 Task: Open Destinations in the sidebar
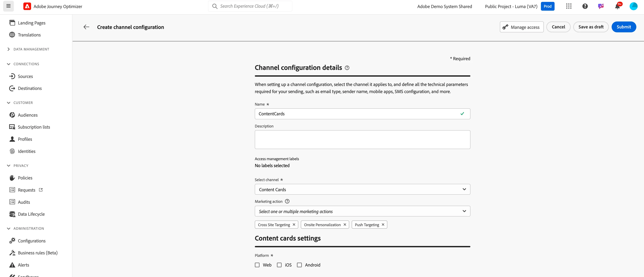25,88
